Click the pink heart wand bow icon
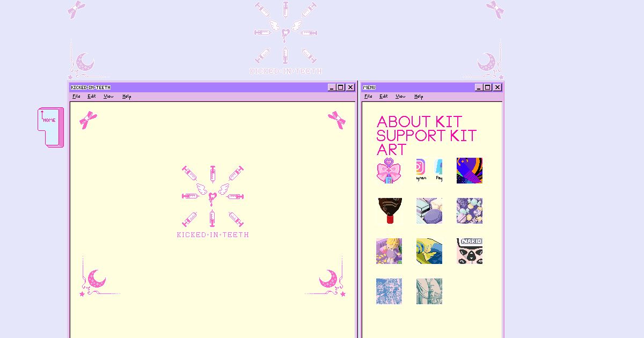The image size is (644, 338). (x=389, y=171)
